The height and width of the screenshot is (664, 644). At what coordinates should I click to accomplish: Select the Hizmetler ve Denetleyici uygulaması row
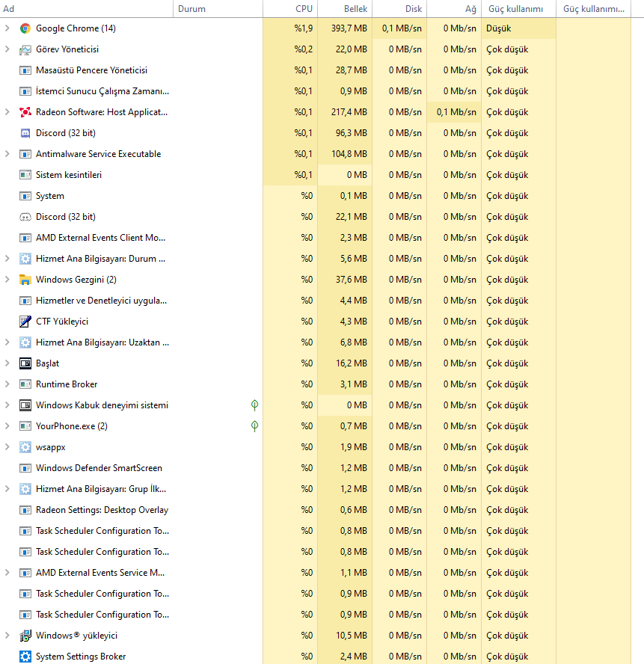[x=315, y=301]
